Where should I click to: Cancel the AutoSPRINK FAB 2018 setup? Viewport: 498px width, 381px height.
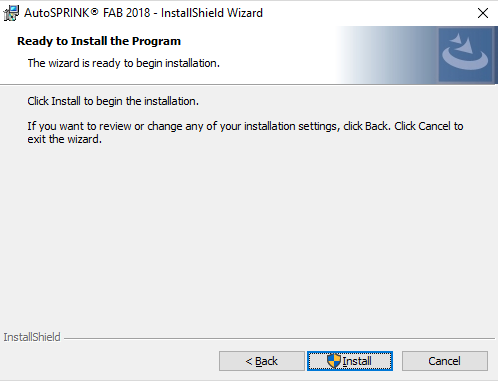point(445,361)
